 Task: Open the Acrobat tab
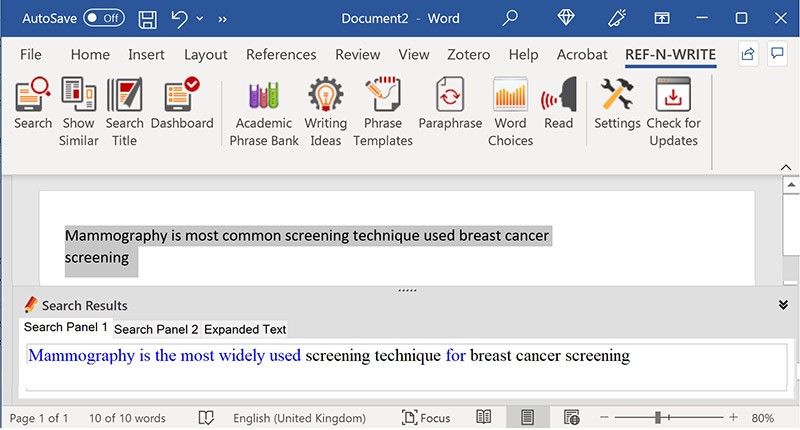[x=582, y=55]
